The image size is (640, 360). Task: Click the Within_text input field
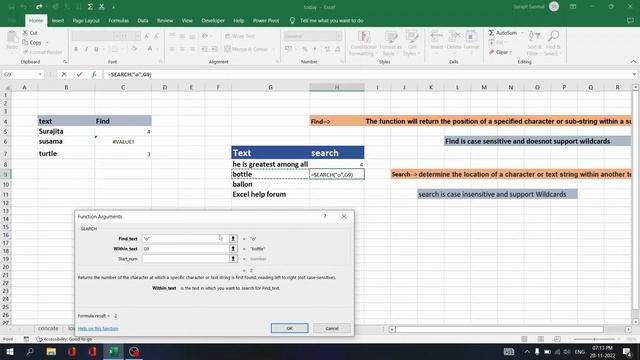[185, 249]
